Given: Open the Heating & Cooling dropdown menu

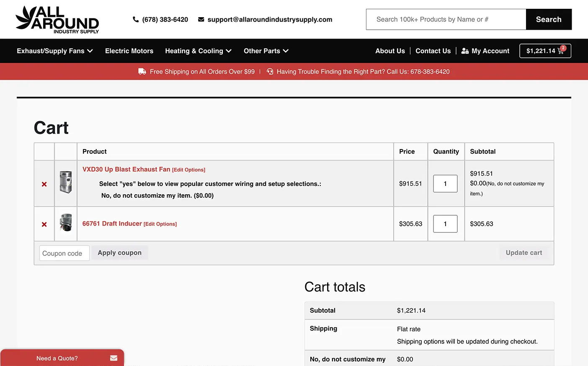Looking at the screenshot, I should coord(198,51).
